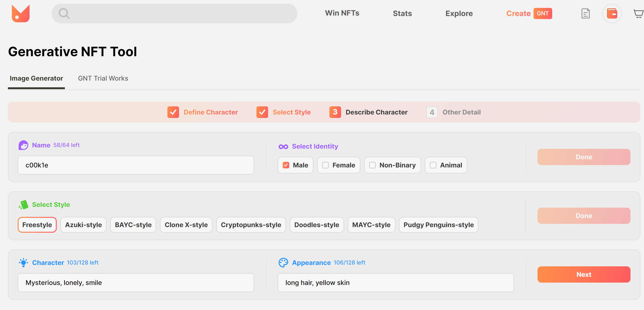The image size is (644, 310).
Task: Click the '106/128 left' counter text
Action: 349,263
